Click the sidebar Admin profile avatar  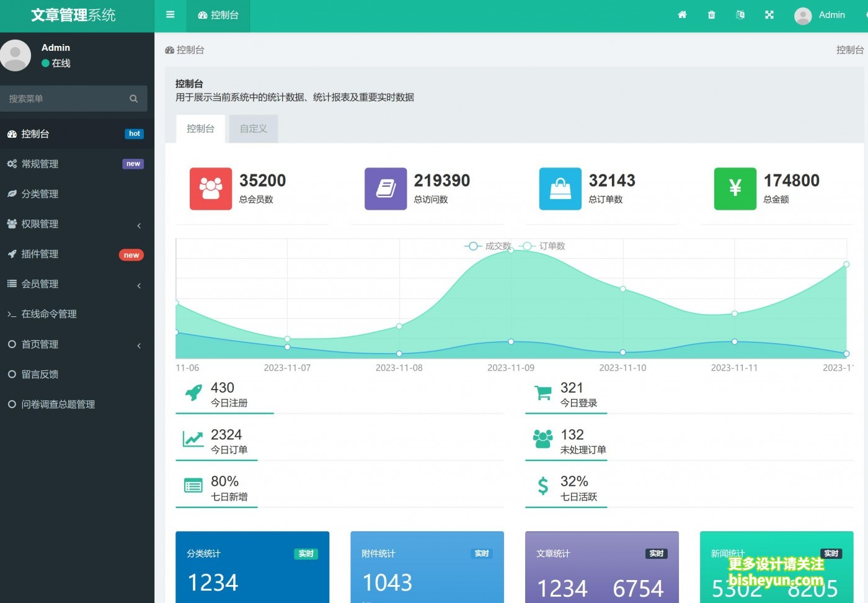click(x=15, y=55)
